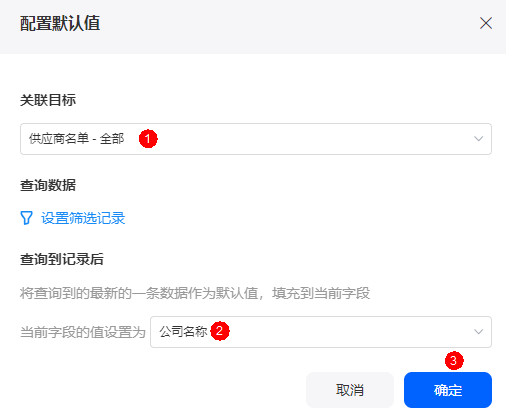Click the gray description sentence about 默认值
The width and height of the screenshot is (506, 415).
tap(195, 294)
